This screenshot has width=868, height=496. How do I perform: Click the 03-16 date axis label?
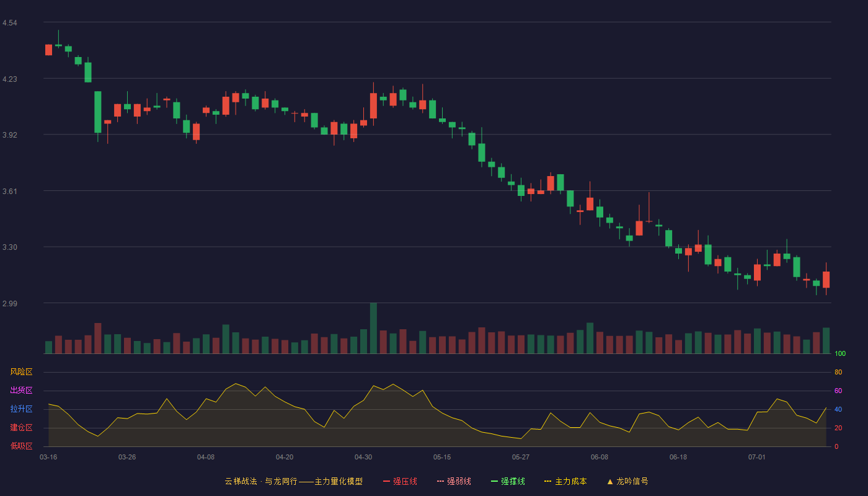48,457
